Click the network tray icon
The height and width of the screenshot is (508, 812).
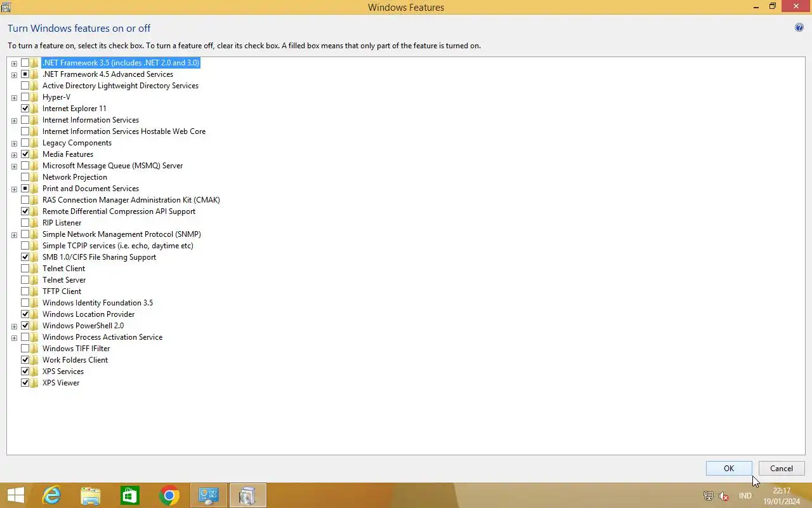[709, 496]
